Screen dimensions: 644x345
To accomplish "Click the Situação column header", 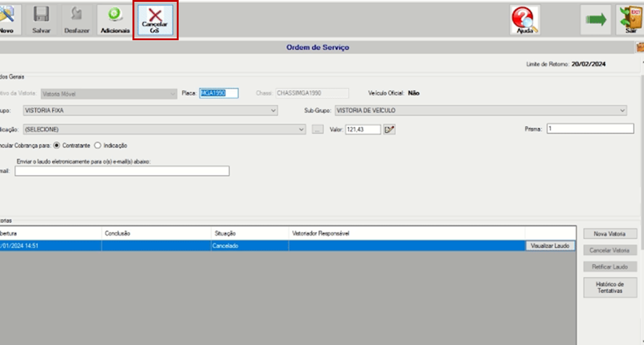I will [x=249, y=233].
